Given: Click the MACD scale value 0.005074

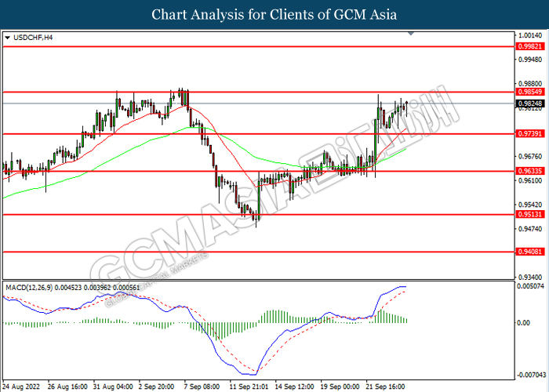Looking at the screenshot, I should tap(531, 286).
